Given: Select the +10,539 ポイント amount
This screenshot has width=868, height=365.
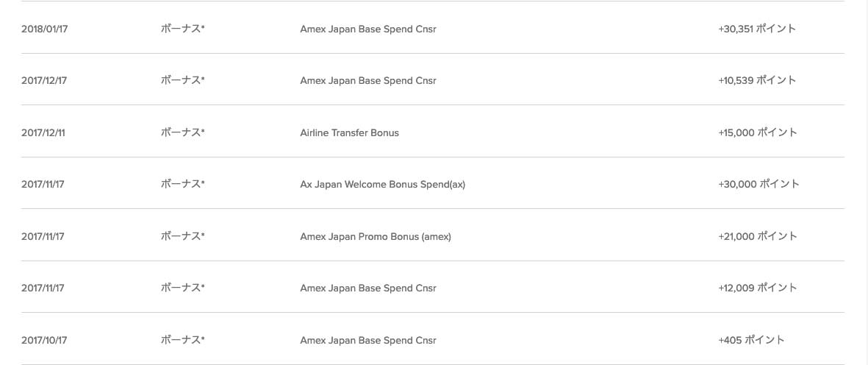Looking at the screenshot, I should 757,80.
